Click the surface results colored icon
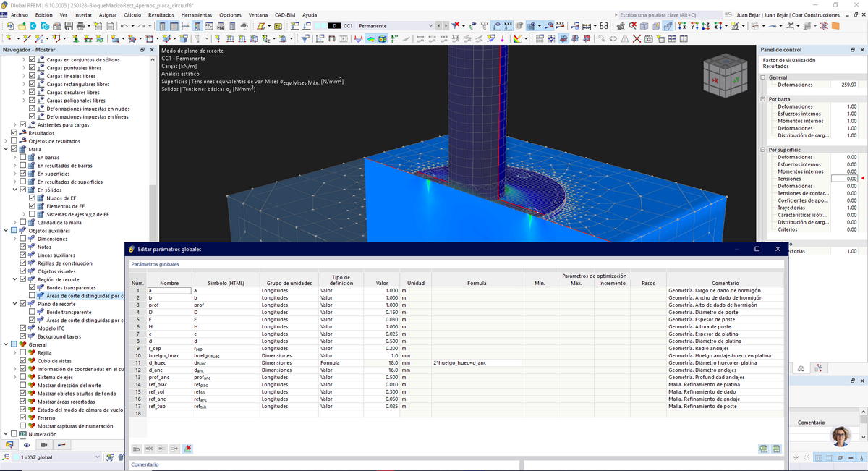The width and height of the screenshot is (868, 471). (382, 38)
